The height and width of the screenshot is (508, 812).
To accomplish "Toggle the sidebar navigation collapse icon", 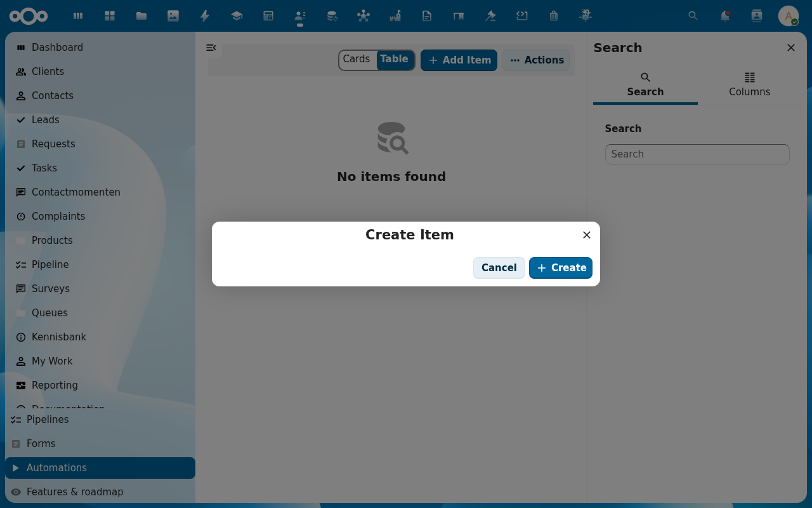I will point(211,48).
